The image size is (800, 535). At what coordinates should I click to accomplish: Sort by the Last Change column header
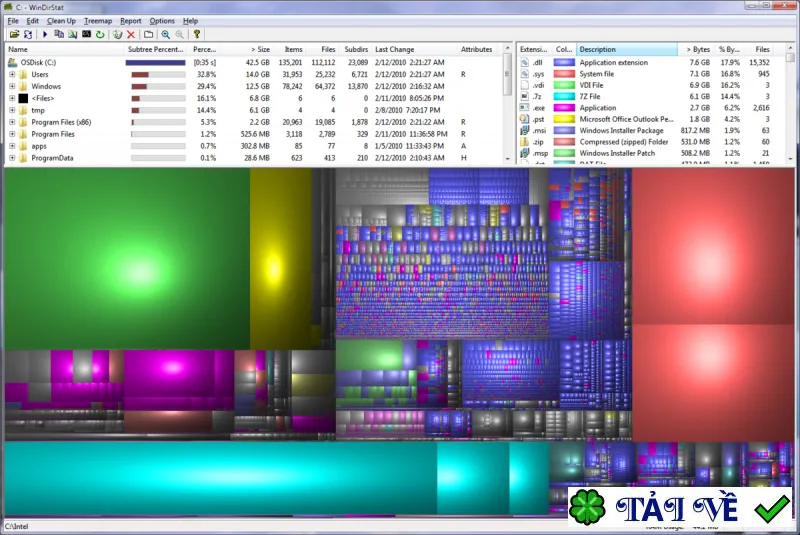point(415,49)
